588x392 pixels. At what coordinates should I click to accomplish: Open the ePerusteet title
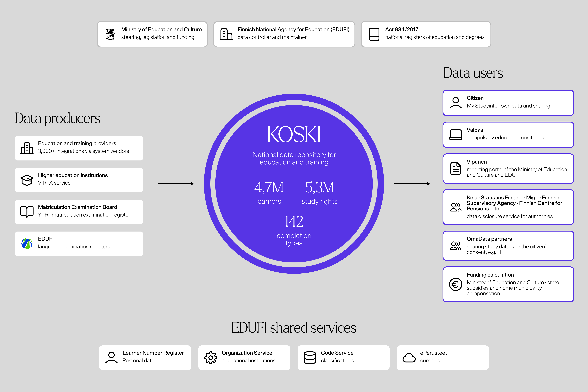[434, 353]
